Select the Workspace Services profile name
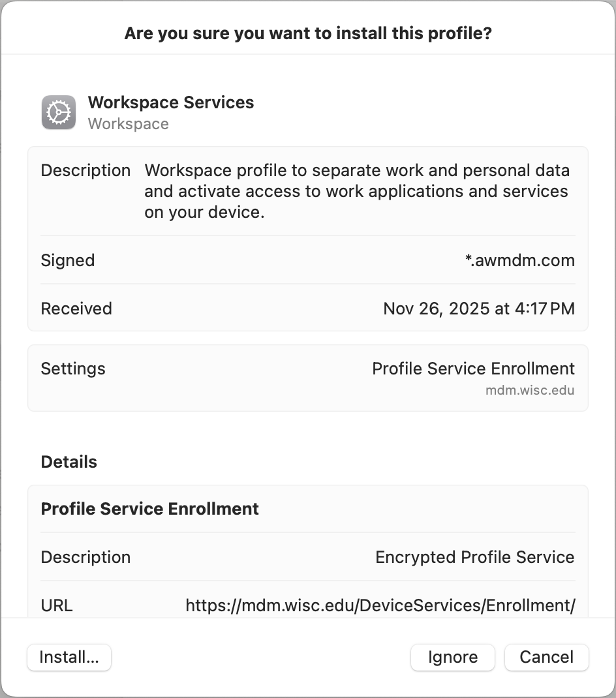The height and width of the screenshot is (698, 616). click(171, 102)
